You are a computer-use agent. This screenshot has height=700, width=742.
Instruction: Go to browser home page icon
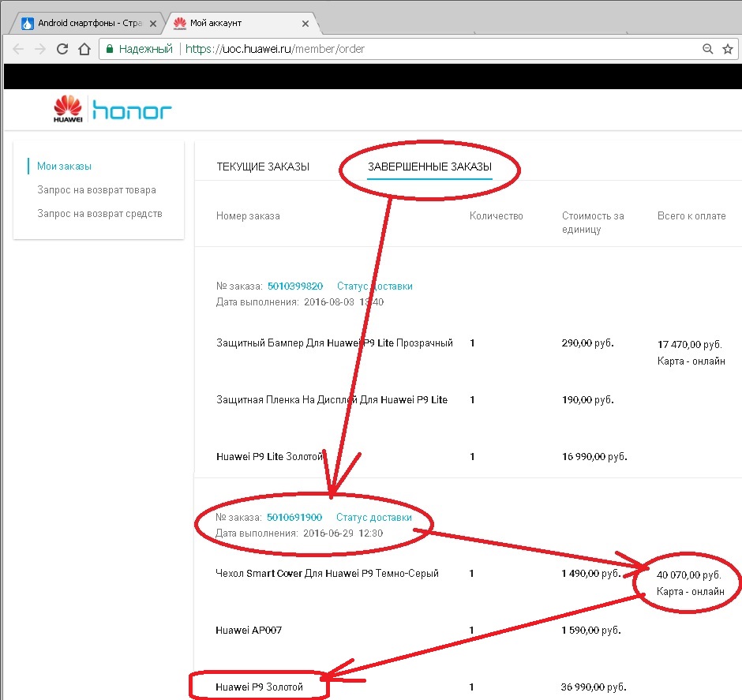pyautogui.click(x=84, y=49)
